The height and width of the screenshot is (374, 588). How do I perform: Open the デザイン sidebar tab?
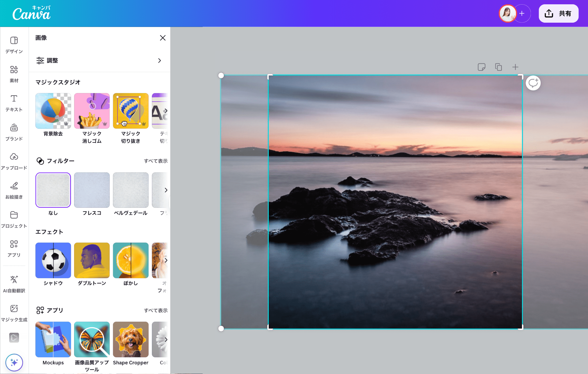point(14,45)
